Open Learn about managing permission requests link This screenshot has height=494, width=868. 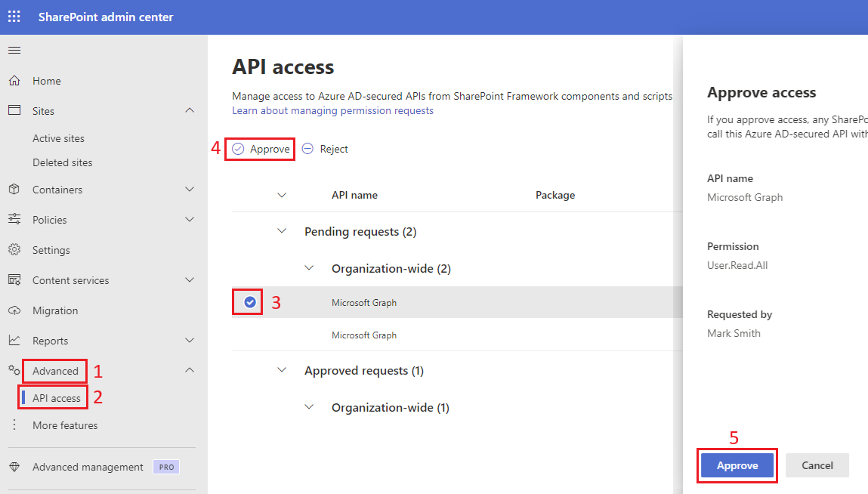pos(332,110)
